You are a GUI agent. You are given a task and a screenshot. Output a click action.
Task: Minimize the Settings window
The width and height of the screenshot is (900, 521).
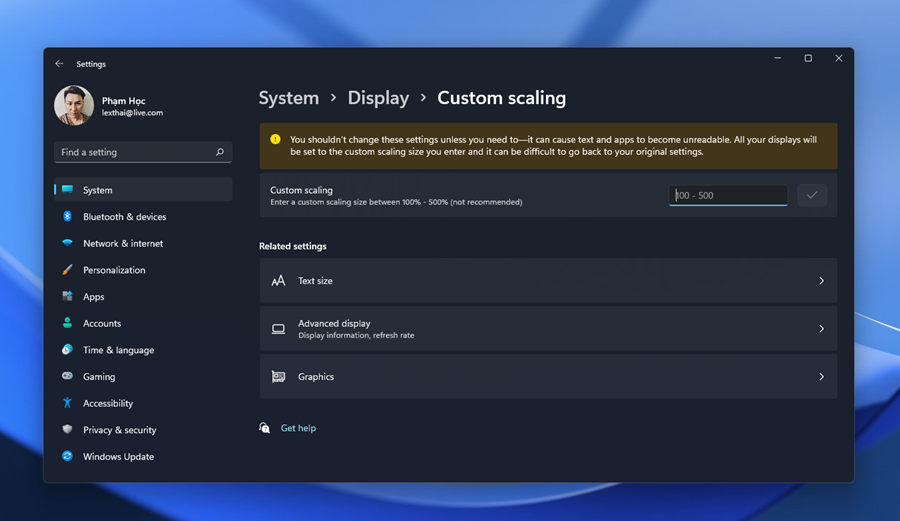778,59
